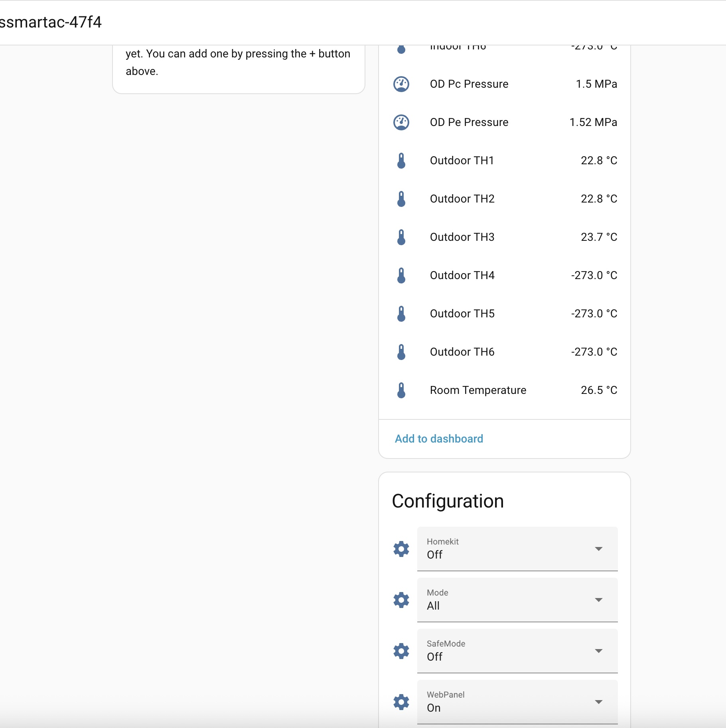
Task: Click the Add to dashboard link
Action: 439,439
